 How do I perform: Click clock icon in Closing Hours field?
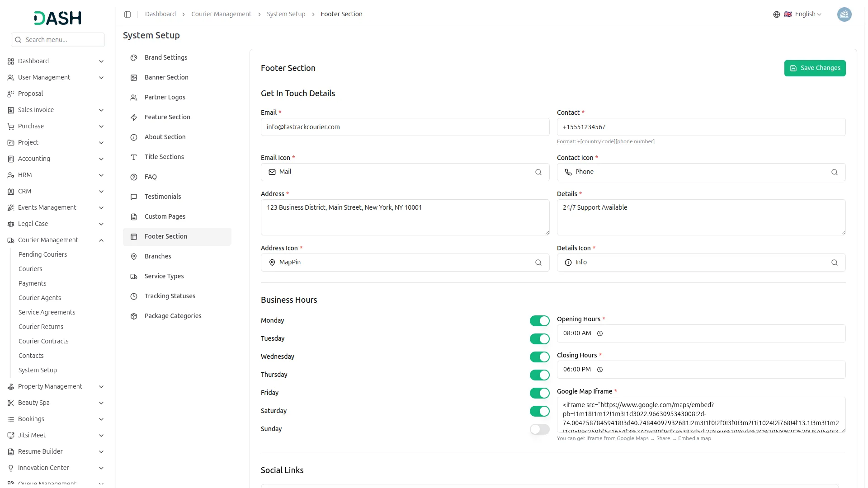click(600, 370)
